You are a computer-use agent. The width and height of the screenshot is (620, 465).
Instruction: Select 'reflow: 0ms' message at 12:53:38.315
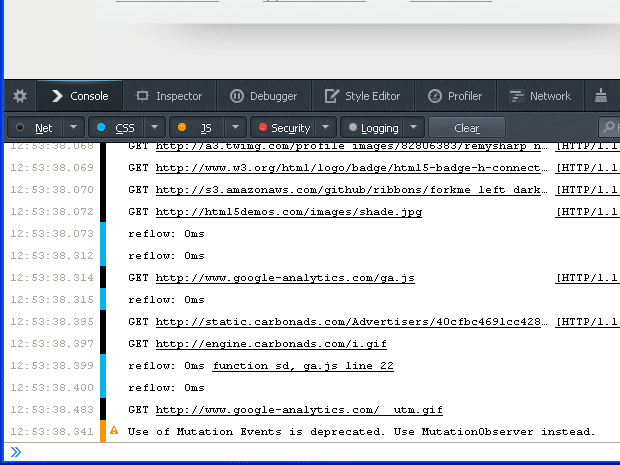(x=166, y=300)
